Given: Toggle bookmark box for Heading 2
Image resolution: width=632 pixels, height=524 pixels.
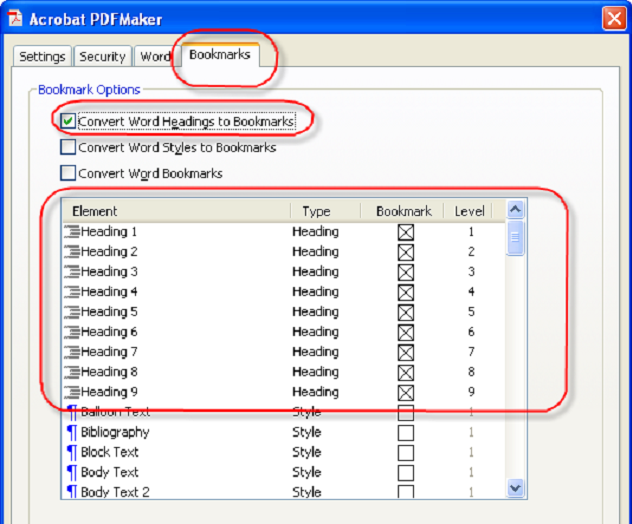Looking at the screenshot, I should [x=405, y=252].
